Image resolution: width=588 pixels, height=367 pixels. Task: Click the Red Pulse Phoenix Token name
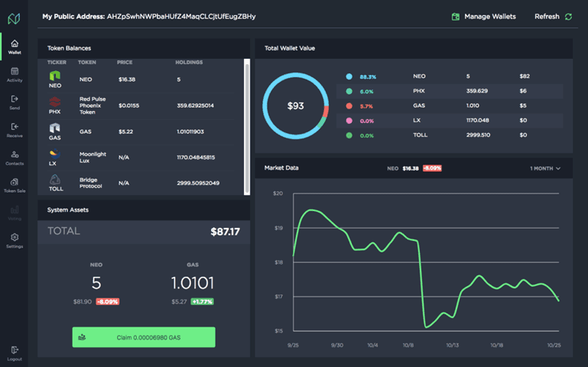tap(93, 106)
